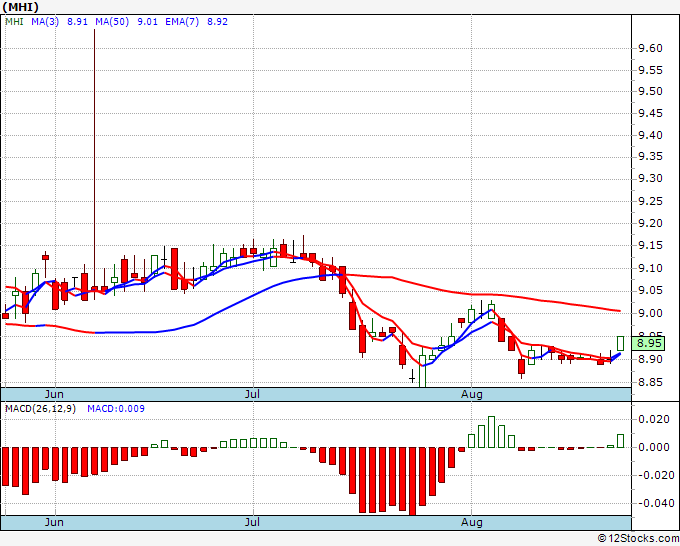Click the EMA(7) legend label
The width and height of the screenshot is (680, 546).
coord(182,22)
